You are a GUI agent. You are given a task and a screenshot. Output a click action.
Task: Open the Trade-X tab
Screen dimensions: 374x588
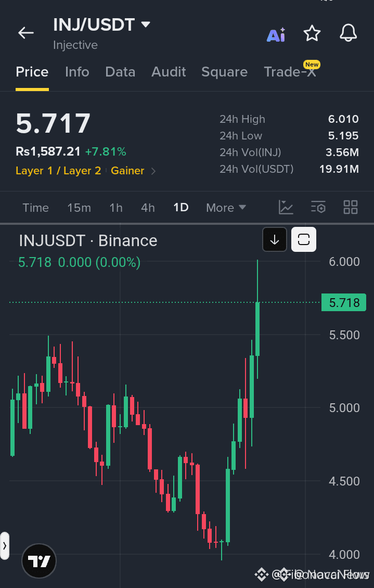(x=290, y=72)
